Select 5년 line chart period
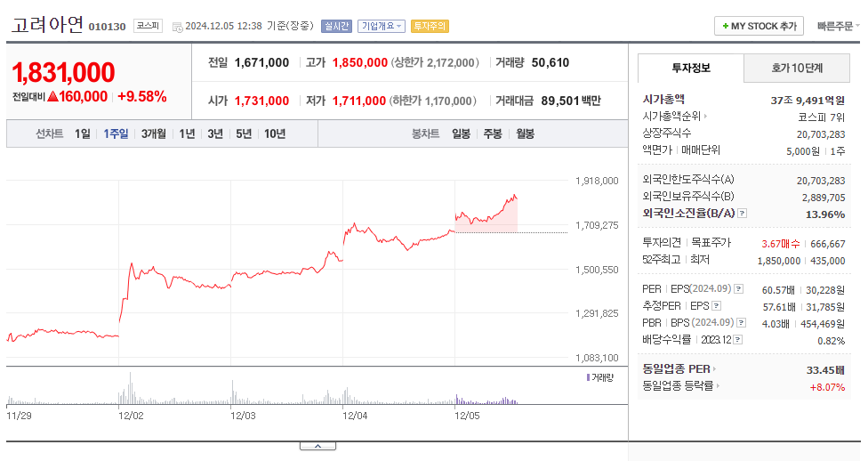The width and height of the screenshot is (868, 461). (244, 133)
